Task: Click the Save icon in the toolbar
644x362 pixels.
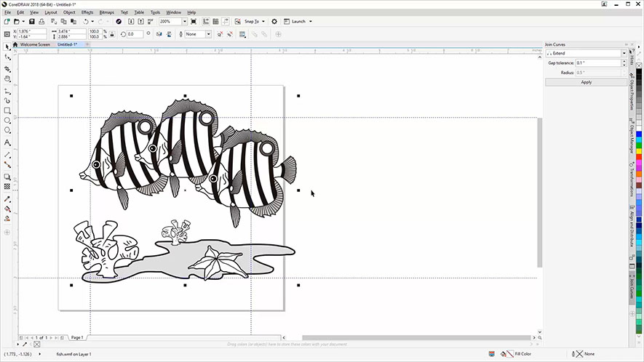Action: click(32, 22)
